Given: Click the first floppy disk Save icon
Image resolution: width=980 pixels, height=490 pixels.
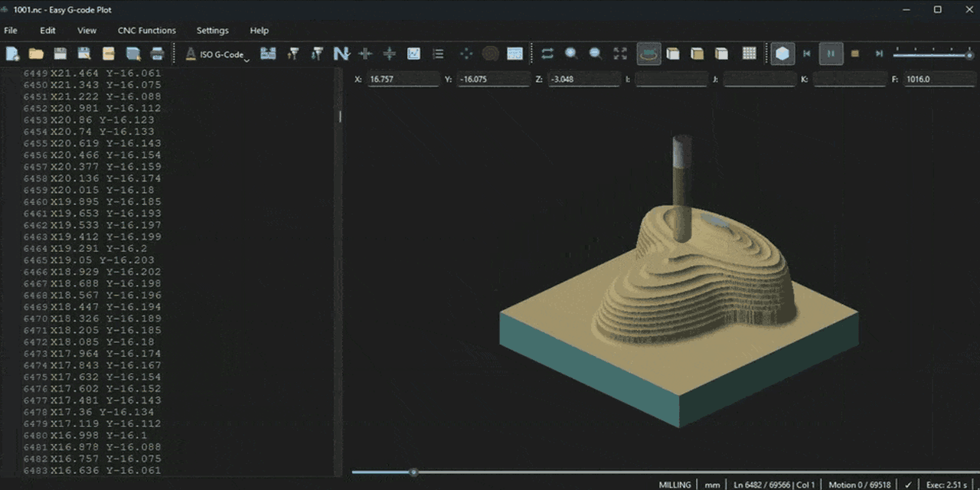Looking at the screenshot, I should click(x=60, y=54).
